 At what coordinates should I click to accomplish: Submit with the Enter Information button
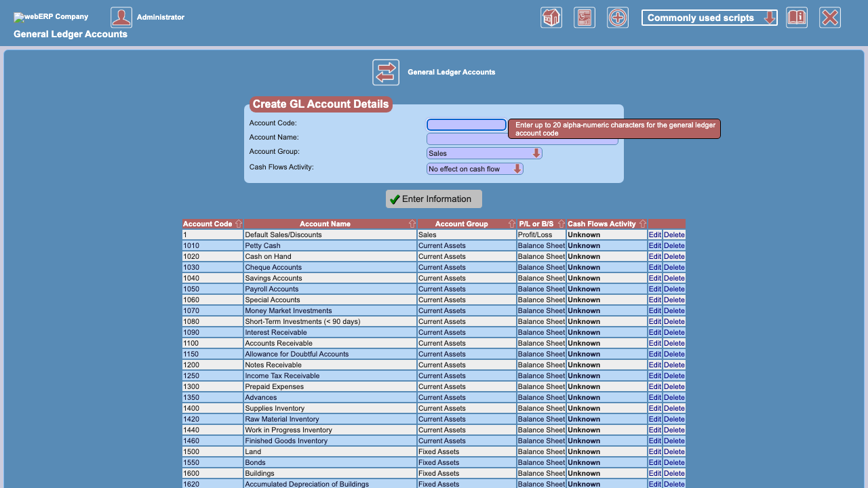pos(434,199)
